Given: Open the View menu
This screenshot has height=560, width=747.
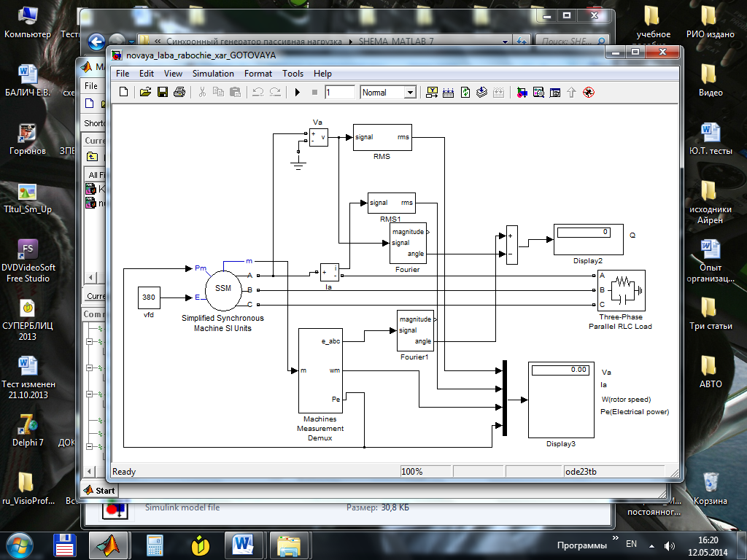Looking at the screenshot, I should pyautogui.click(x=173, y=74).
